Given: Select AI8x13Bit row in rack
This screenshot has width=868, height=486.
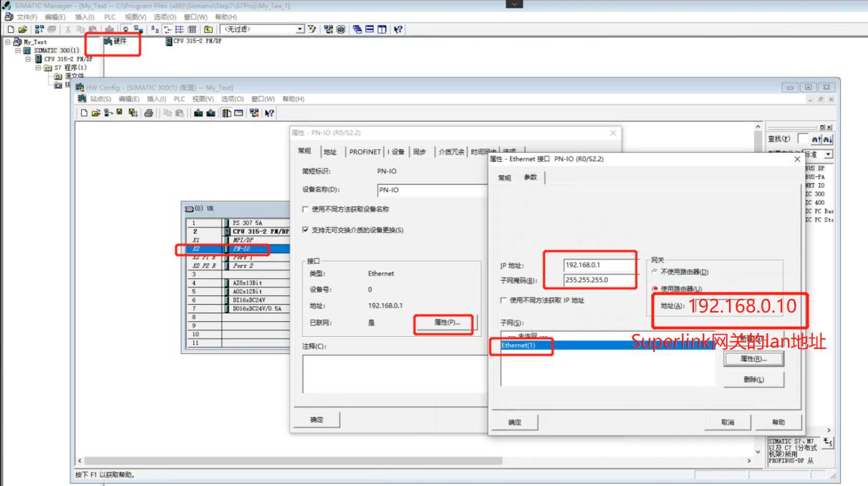Looking at the screenshot, I should (237, 283).
